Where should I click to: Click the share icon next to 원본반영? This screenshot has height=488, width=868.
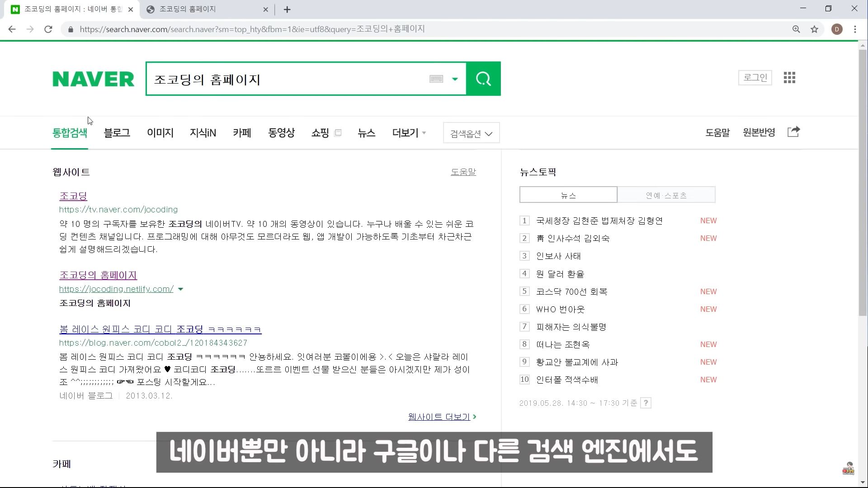(x=794, y=132)
